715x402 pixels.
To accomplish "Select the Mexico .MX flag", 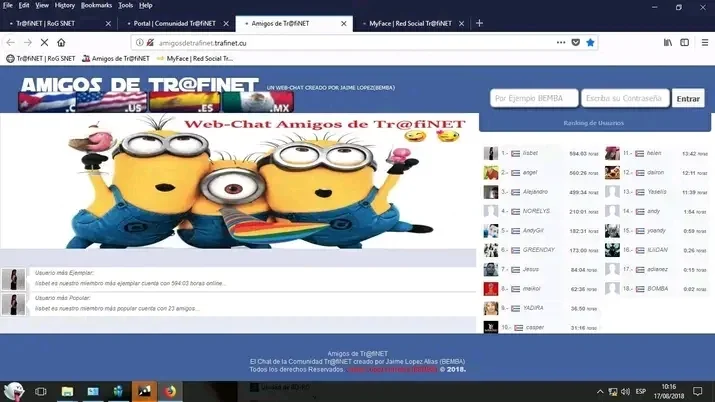I will point(258,102).
